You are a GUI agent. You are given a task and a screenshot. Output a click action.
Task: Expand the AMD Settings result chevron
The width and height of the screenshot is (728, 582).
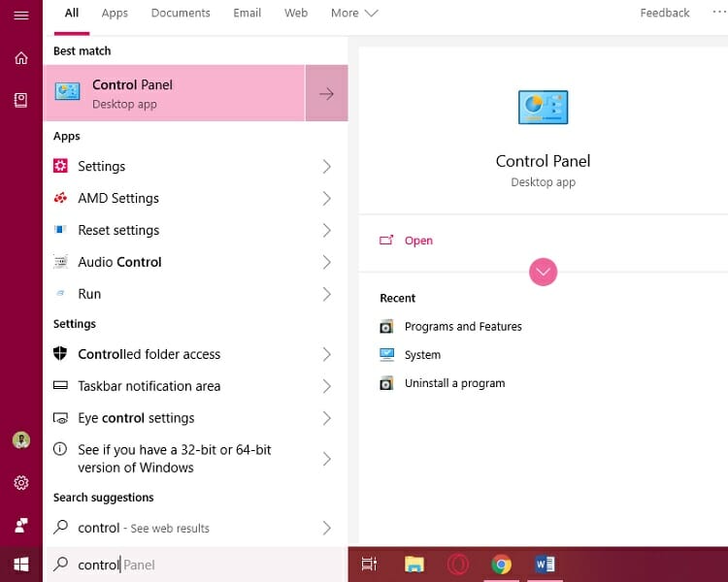(327, 199)
